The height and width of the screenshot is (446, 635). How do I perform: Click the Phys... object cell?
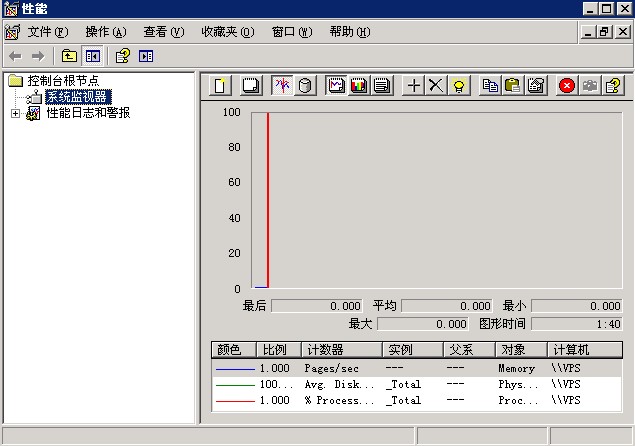coord(518,384)
